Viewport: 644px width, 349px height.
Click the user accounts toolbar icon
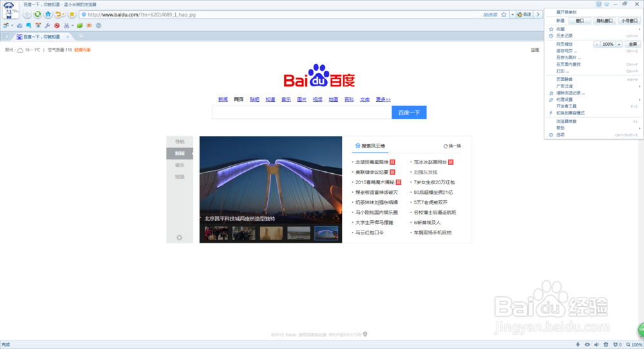pyautogui.click(x=6, y=26)
